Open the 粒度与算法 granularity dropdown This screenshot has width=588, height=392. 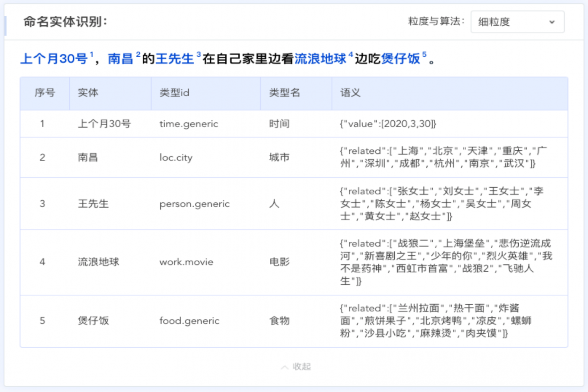point(517,22)
